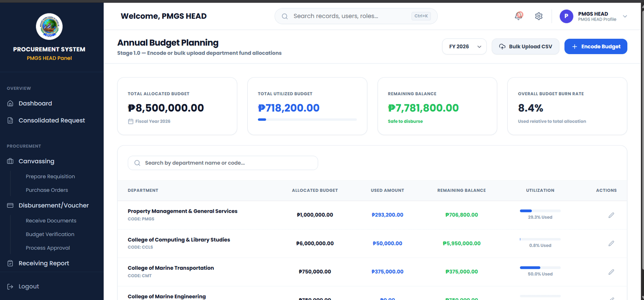644x300 pixels.
Task: Click the USED AMOUNT column header
Action: [x=387, y=190]
